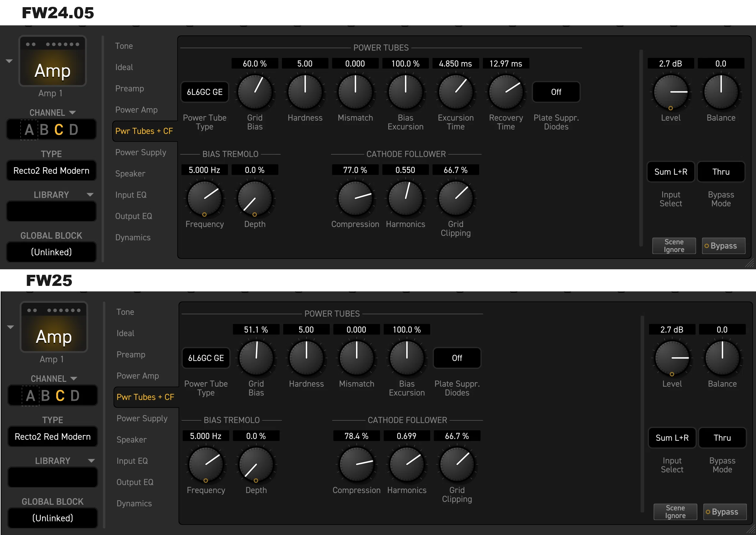
Task: Open Input EQ page in FW24.05
Action: point(131,195)
